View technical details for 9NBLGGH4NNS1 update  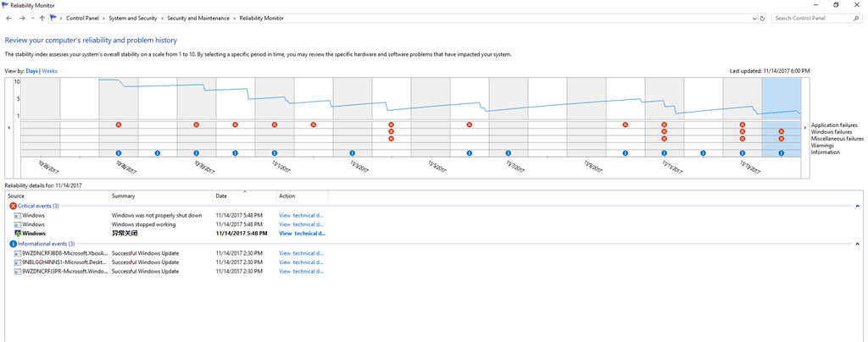click(x=301, y=262)
